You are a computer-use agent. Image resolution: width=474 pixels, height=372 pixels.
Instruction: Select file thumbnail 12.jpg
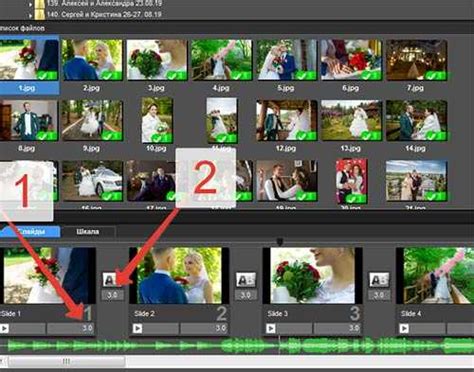pos(287,120)
